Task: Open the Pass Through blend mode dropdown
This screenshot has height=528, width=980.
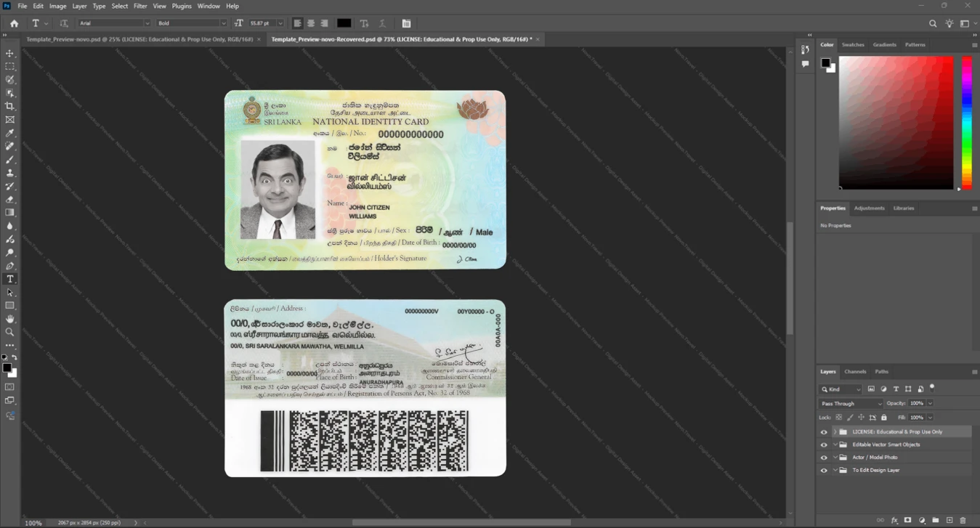Action: click(x=851, y=403)
